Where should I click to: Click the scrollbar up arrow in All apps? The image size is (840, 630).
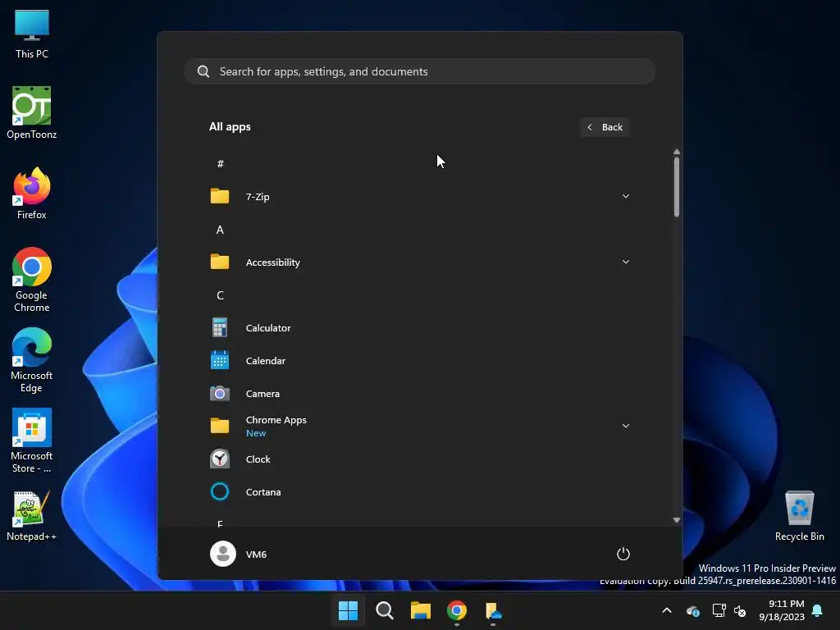677,152
